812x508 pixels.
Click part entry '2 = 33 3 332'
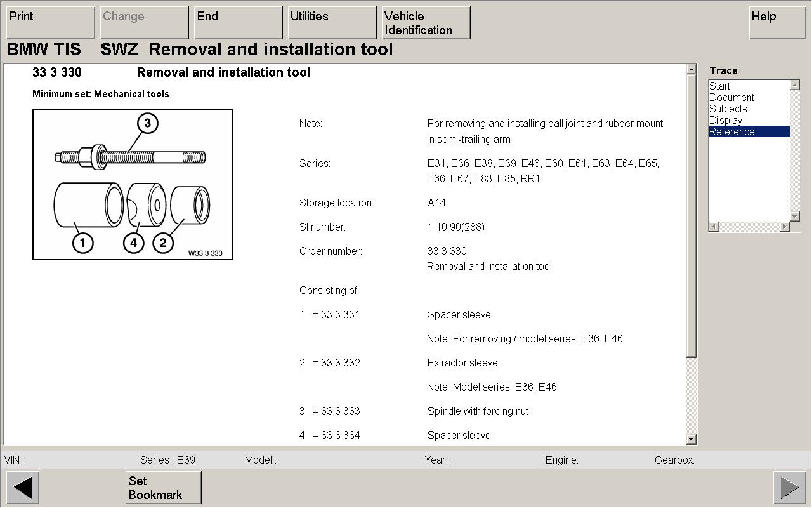[x=330, y=363]
